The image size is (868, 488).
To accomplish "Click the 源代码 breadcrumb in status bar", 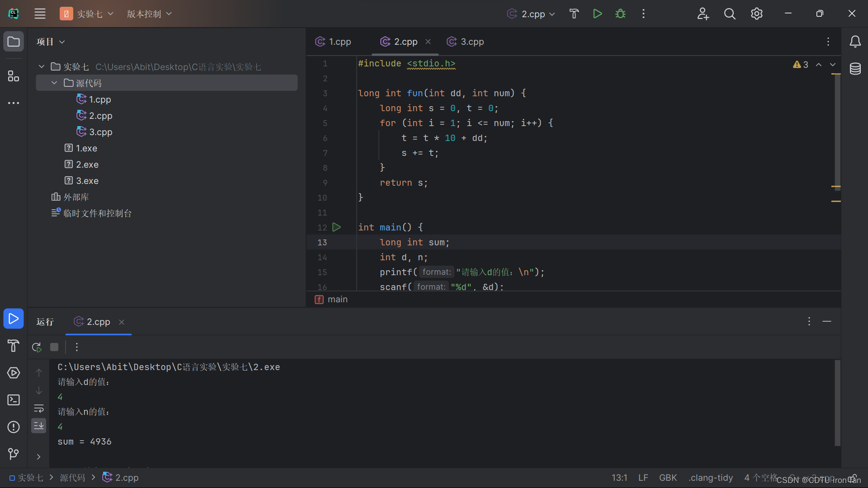I will [x=72, y=478].
